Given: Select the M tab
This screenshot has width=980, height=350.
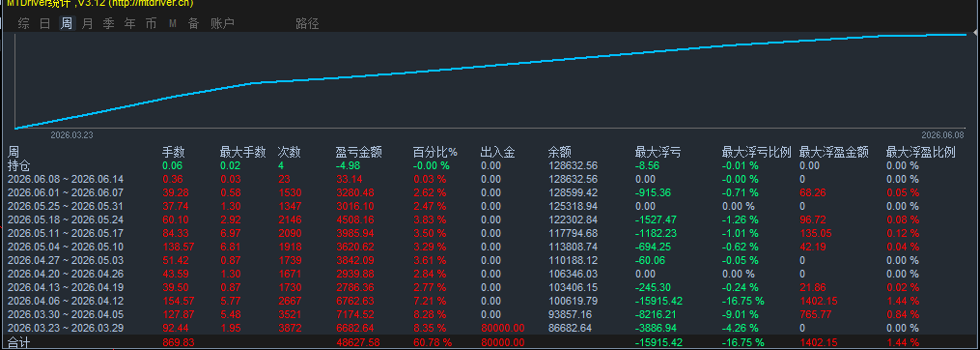Looking at the screenshot, I should (173, 24).
